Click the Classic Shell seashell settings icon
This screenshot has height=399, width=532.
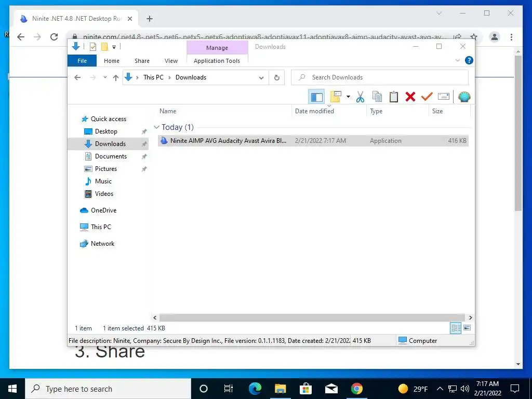click(464, 97)
